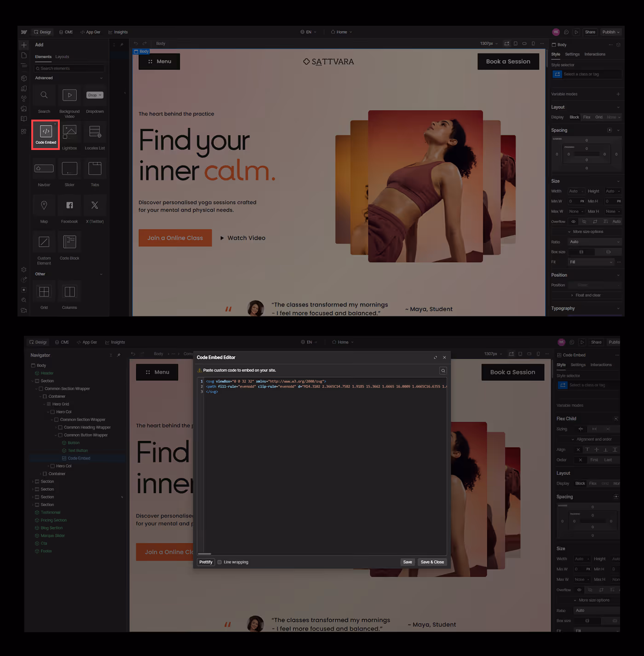Select Text Button row in Navigator
This screenshot has height=656, width=644.
pos(77,451)
